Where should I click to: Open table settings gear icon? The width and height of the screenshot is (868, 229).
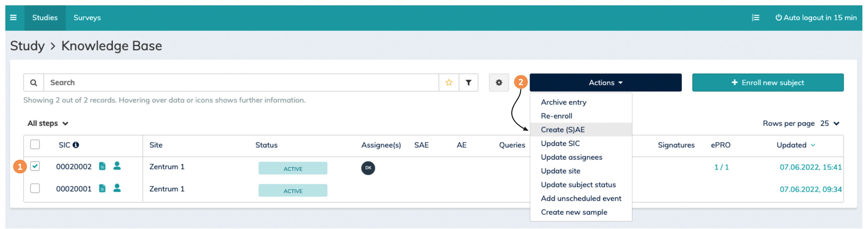pos(499,82)
